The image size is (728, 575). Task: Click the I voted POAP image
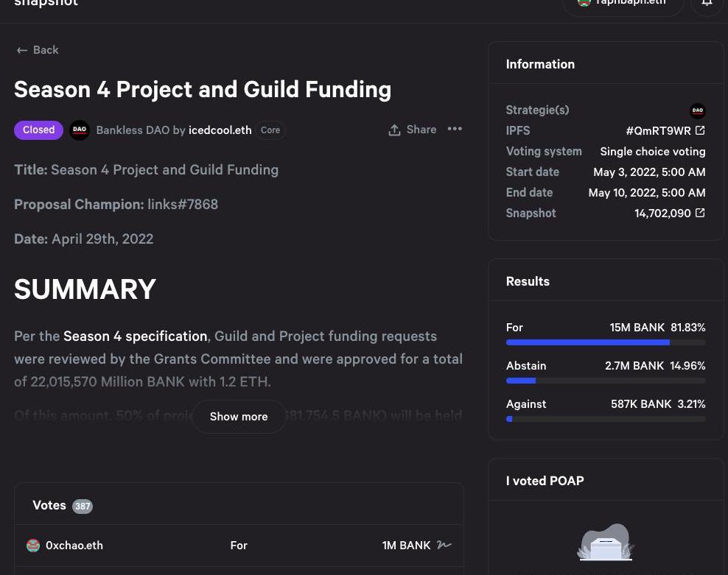606,542
